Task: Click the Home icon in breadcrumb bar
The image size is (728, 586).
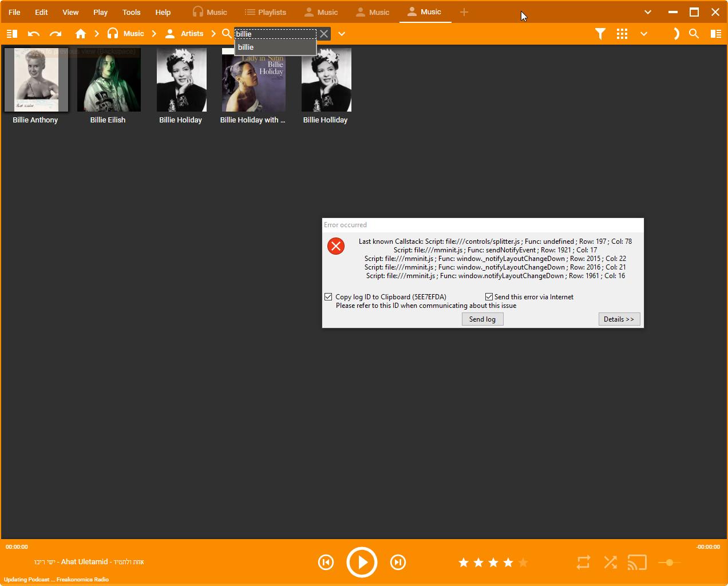Action: point(81,34)
